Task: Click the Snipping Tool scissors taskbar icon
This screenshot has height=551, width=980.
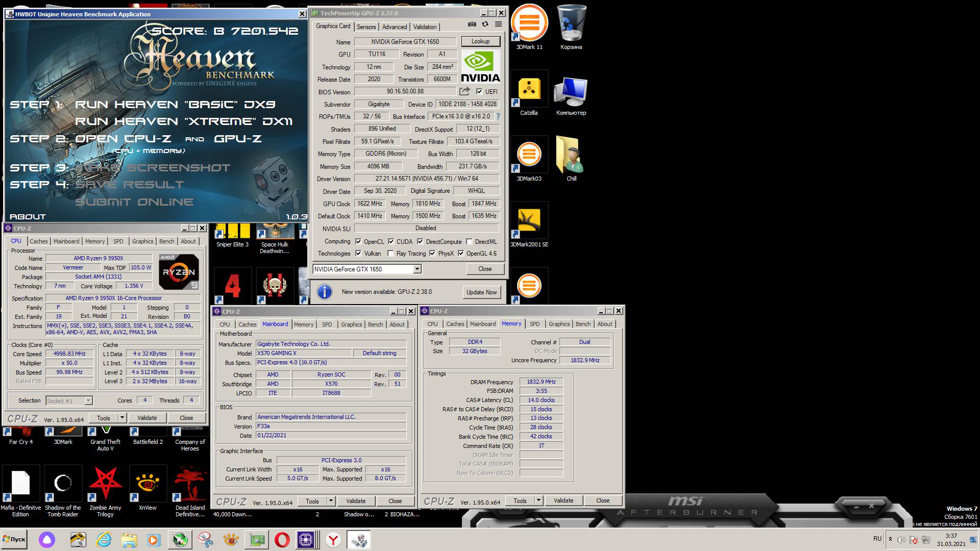Action: [205, 540]
